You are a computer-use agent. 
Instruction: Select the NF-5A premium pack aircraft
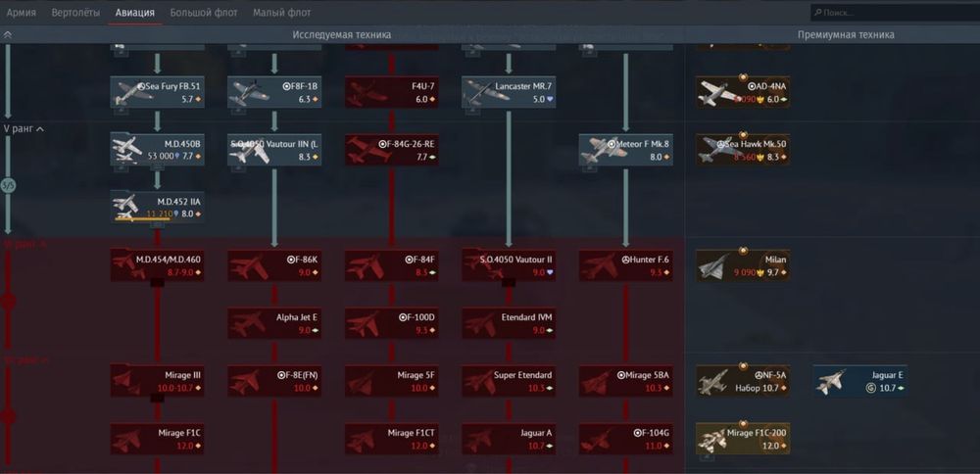[743, 380]
